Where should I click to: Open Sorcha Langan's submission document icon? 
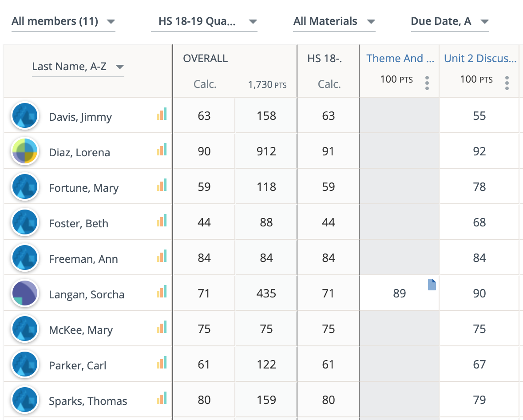point(432,285)
